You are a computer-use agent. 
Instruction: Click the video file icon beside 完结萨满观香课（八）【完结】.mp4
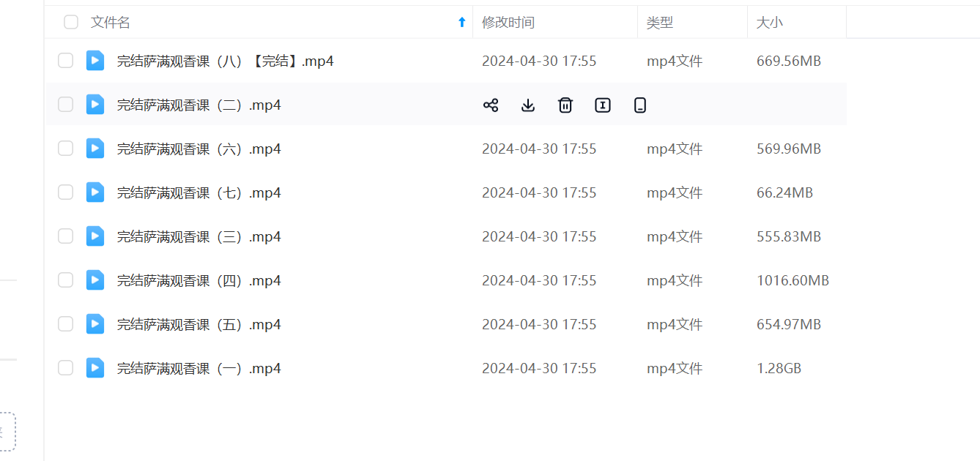pos(95,61)
